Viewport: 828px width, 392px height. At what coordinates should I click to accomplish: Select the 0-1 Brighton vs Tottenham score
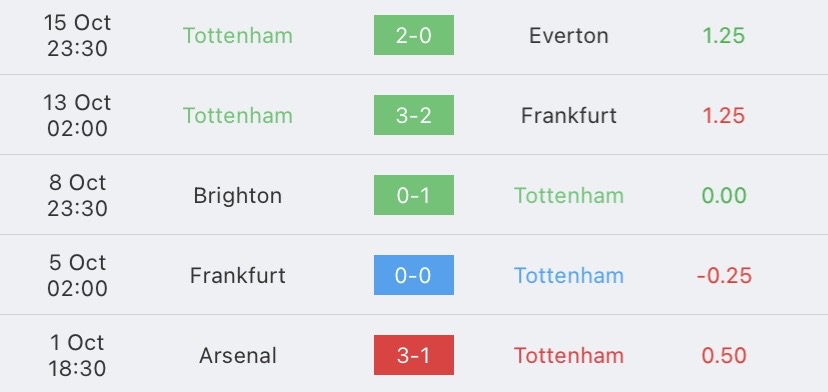(x=413, y=195)
